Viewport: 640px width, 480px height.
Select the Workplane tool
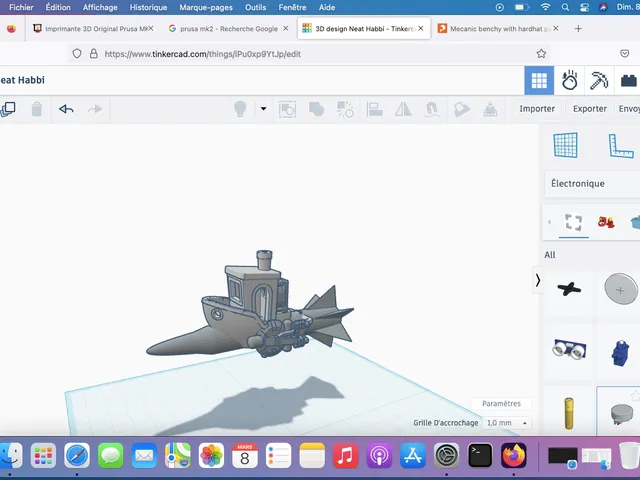(x=566, y=145)
